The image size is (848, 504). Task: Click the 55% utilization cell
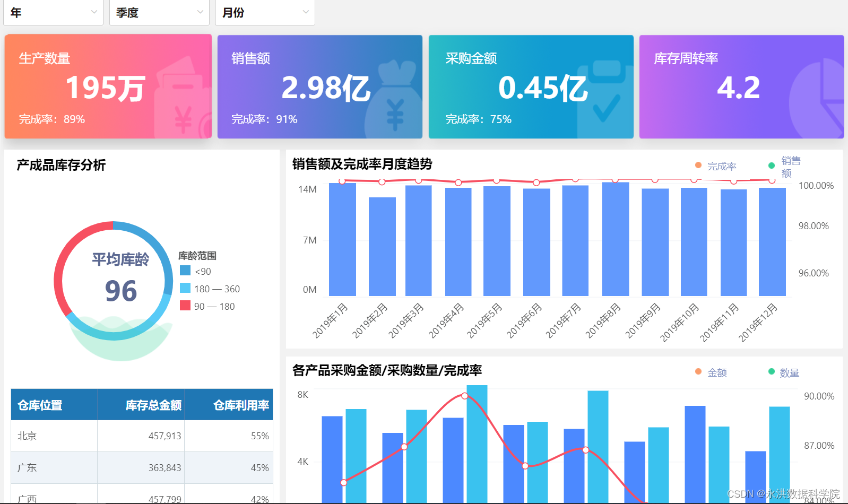click(x=229, y=436)
